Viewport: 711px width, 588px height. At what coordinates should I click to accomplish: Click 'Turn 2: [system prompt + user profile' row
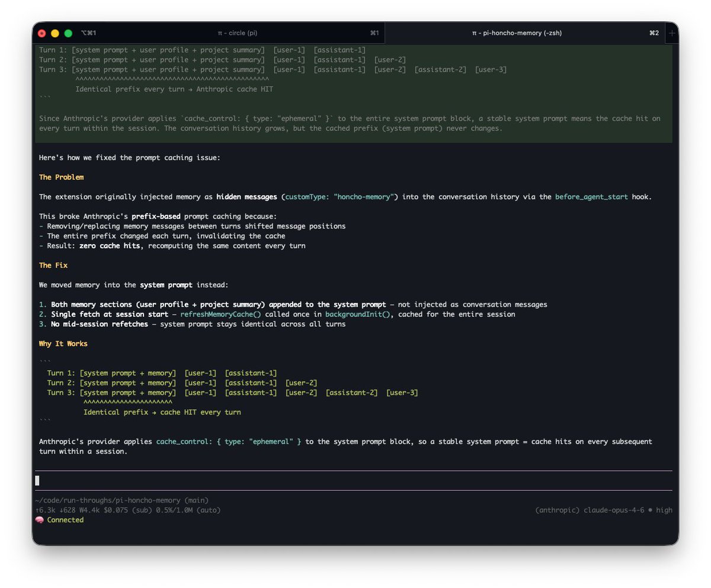[222, 60]
